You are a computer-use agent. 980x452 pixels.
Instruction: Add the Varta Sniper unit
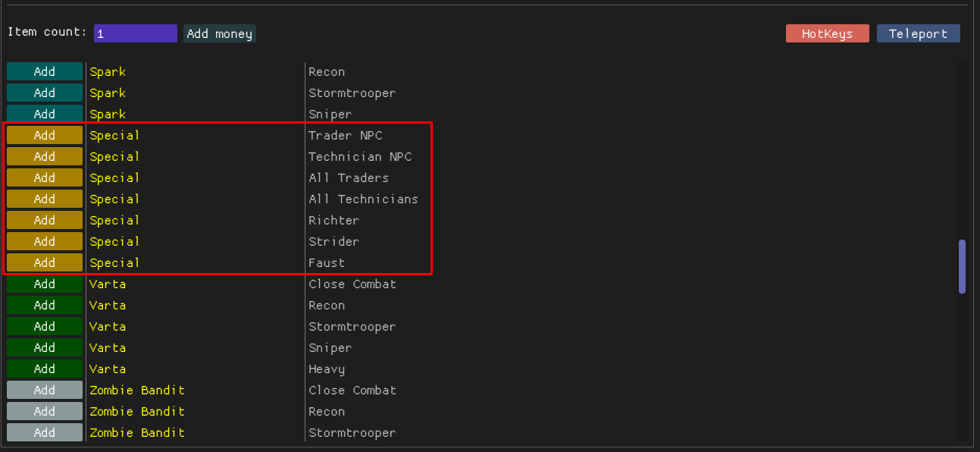coord(45,348)
